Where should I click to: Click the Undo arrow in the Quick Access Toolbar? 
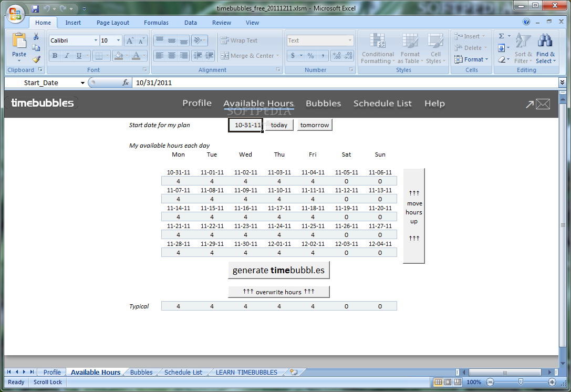pos(46,8)
